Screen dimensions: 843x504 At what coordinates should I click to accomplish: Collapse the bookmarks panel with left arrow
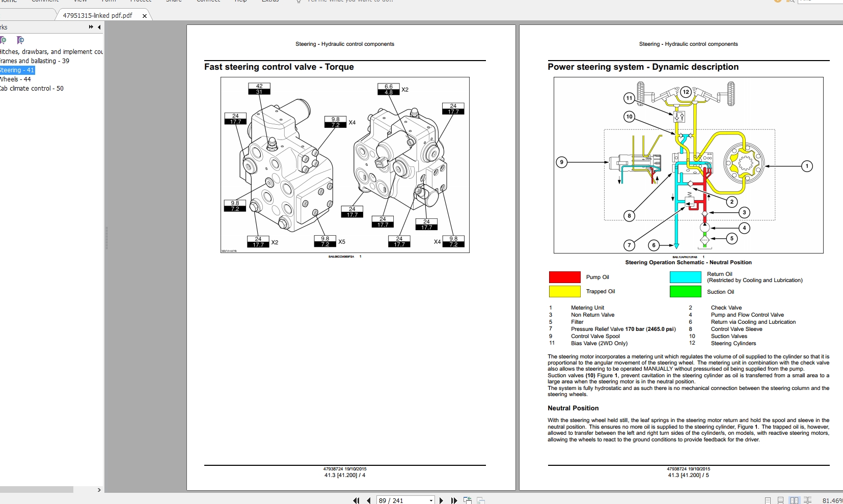coord(99,27)
